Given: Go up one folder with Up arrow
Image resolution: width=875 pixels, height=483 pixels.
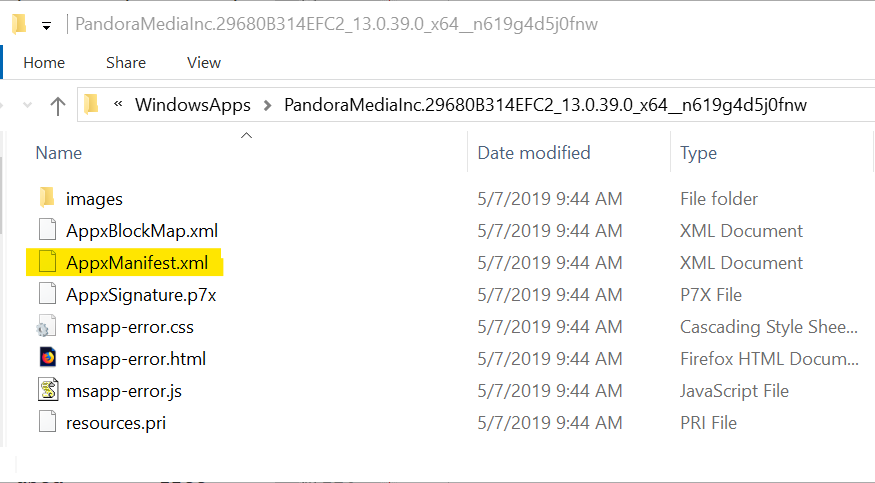Looking at the screenshot, I should [x=57, y=105].
